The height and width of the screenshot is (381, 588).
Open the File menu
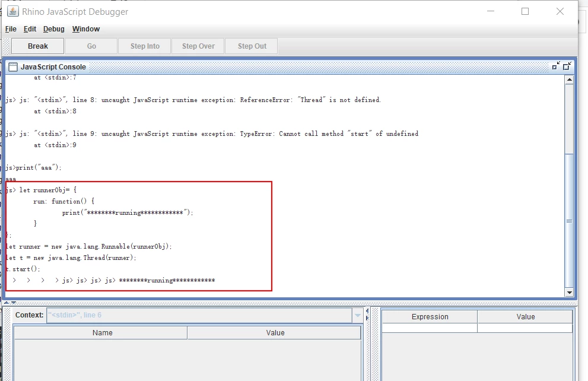coord(11,29)
